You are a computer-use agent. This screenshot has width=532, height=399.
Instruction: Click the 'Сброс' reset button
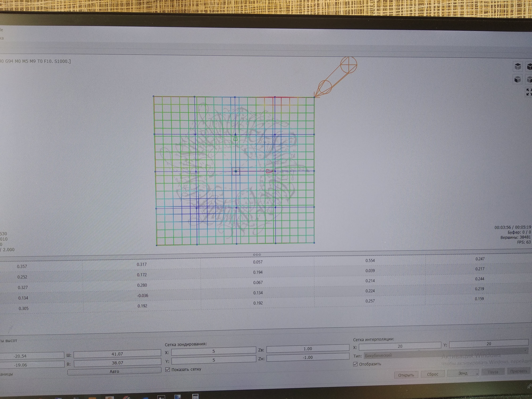tap(432, 374)
